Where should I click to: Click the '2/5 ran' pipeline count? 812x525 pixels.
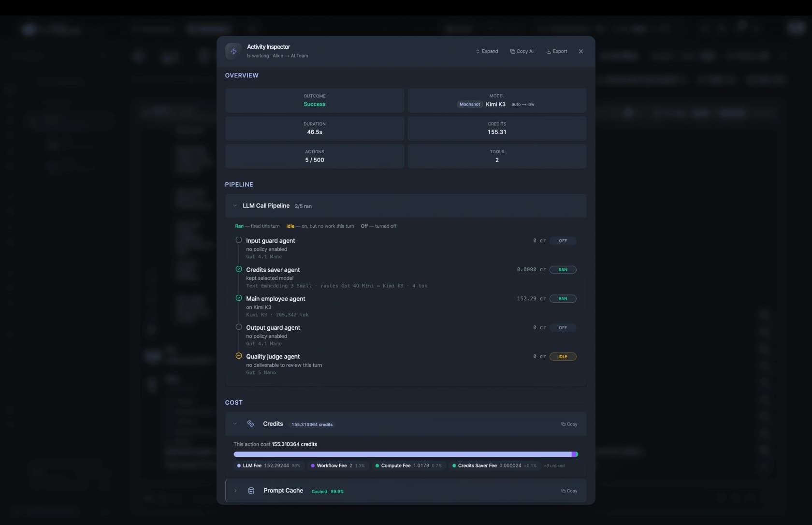[303, 206]
